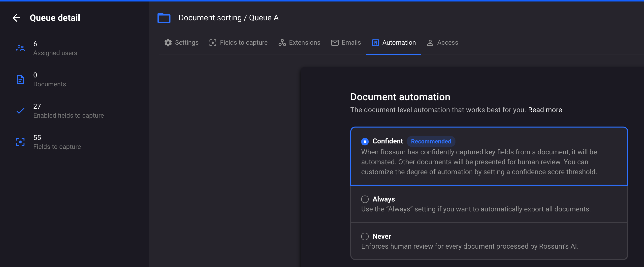Viewport: 644px width, 267px height.
Task: Click the Queue detail heading
Action: (x=55, y=18)
